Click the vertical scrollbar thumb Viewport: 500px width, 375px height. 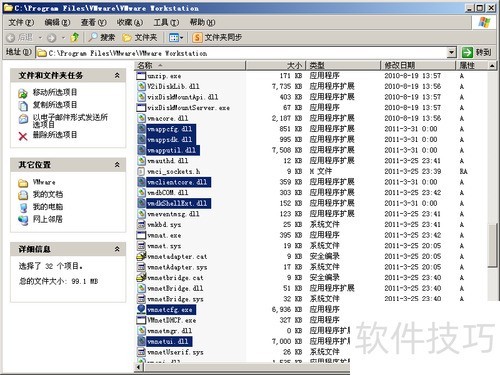(x=492, y=246)
